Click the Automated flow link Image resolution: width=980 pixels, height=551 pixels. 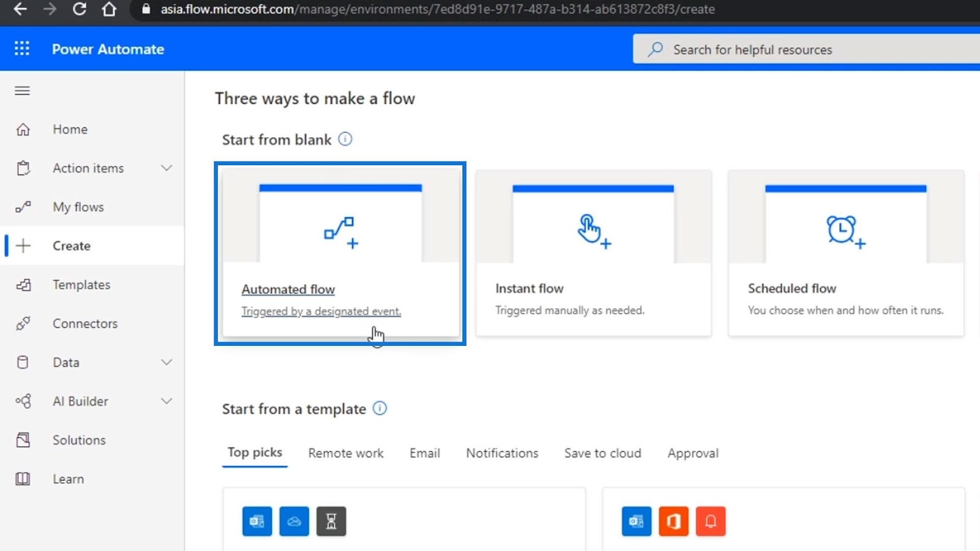click(x=288, y=289)
